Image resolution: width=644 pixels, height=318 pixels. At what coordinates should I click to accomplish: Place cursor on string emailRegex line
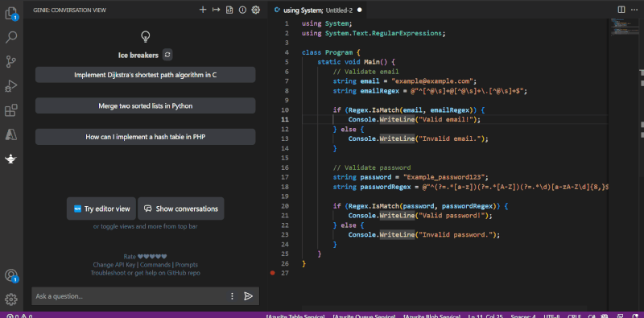[430, 91]
